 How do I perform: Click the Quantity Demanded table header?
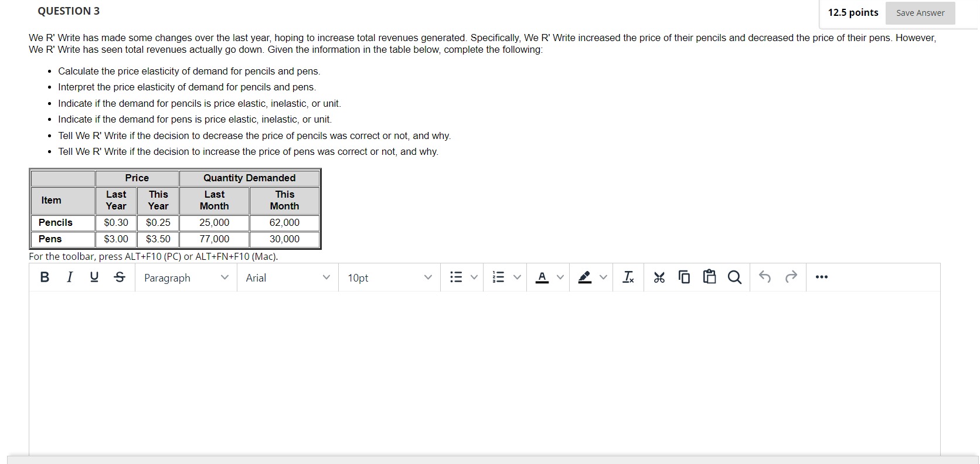(x=250, y=178)
